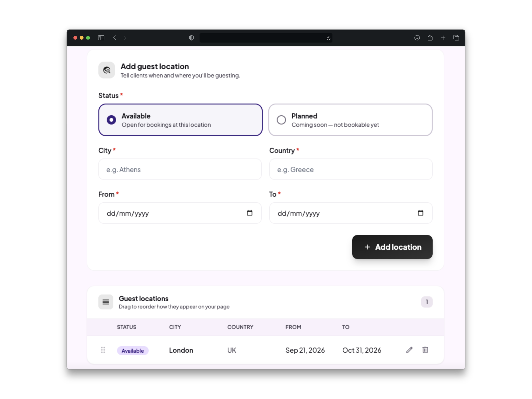The height and width of the screenshot is (399, 532).
Task: Click the To date field
Action: tap(351, 213)
